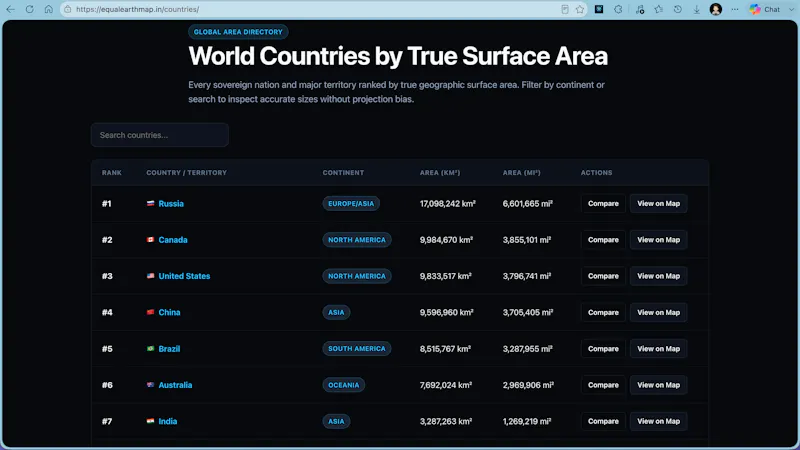Click Canada's North America continent tag

coord(357,240)
